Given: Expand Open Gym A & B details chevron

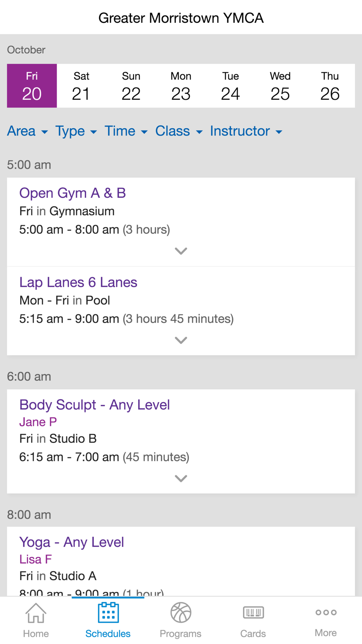Looking at the screenshot, I should [x=181, y=251].
